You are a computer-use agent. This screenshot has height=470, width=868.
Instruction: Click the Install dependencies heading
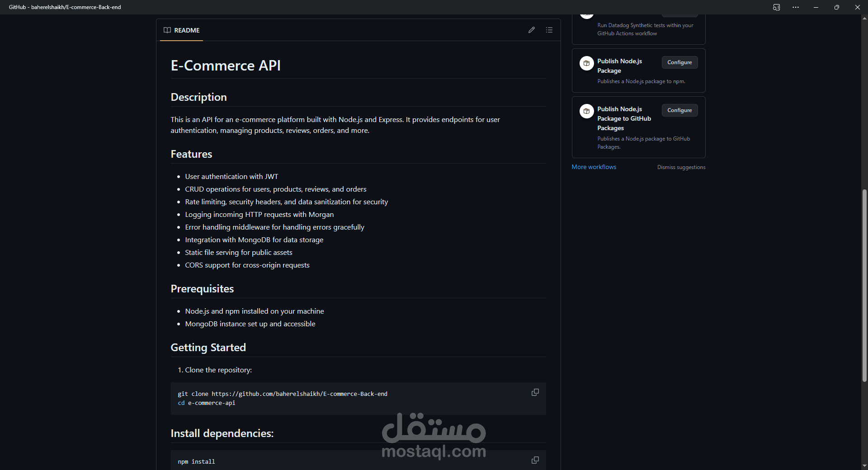pyautogui.click(x=222, y=433)
